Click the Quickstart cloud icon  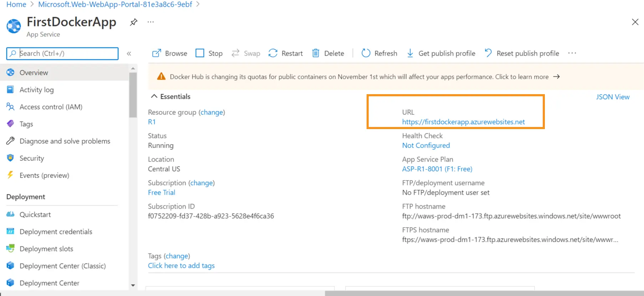[x=10, y=214]
